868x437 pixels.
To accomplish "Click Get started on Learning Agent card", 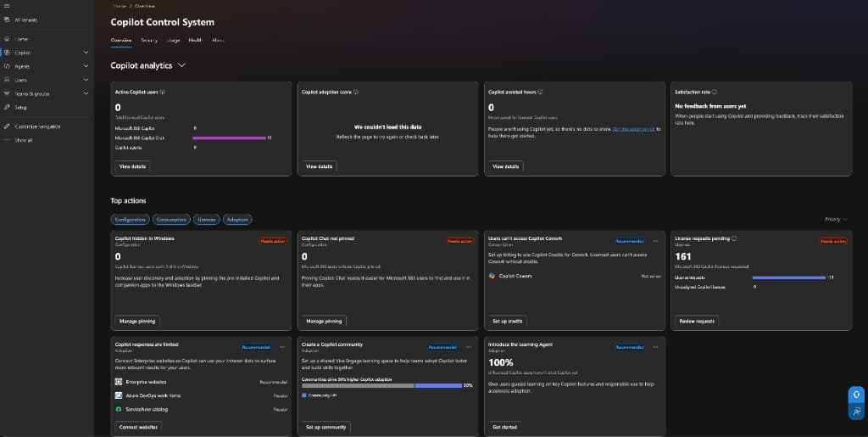I will click(505, 427).
